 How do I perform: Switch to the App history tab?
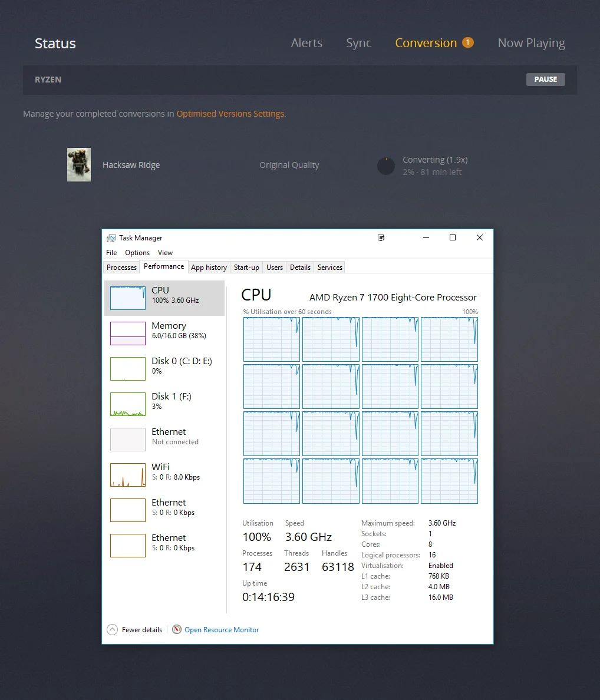(209, 268)
